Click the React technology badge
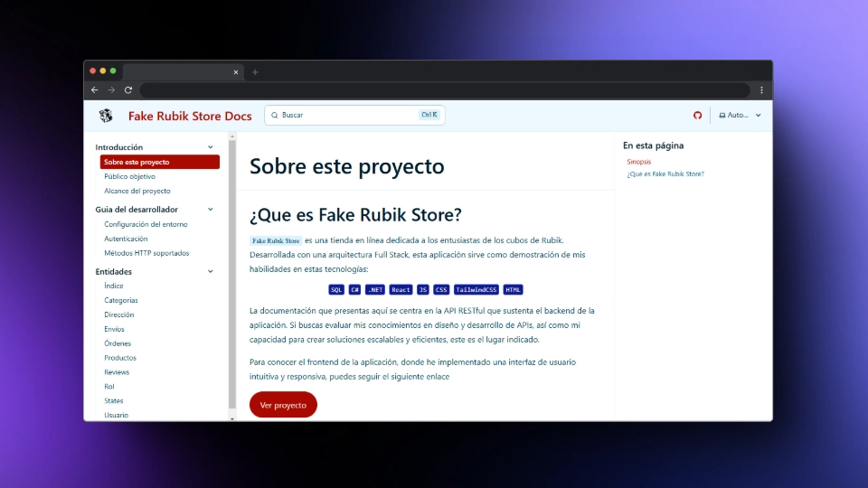 pyautogui.click(x=401, y=289)
